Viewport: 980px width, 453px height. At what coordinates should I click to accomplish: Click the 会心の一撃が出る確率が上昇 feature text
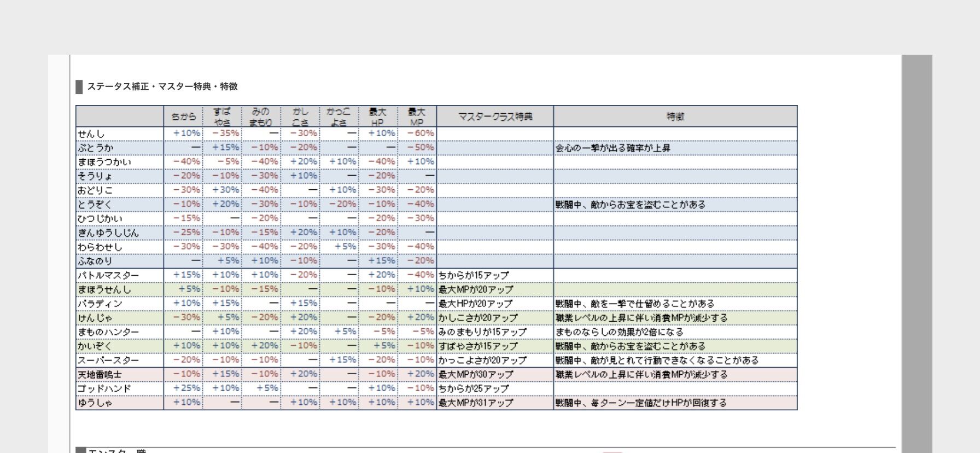click(x=613, y=148)
